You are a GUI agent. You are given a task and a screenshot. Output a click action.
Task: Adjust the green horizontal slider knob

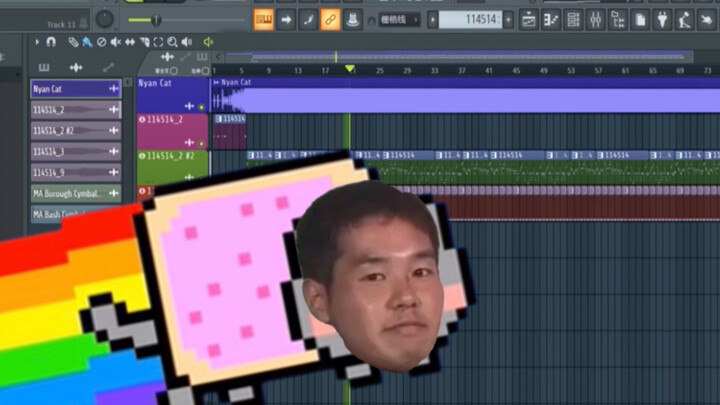[x=156, y=20]
